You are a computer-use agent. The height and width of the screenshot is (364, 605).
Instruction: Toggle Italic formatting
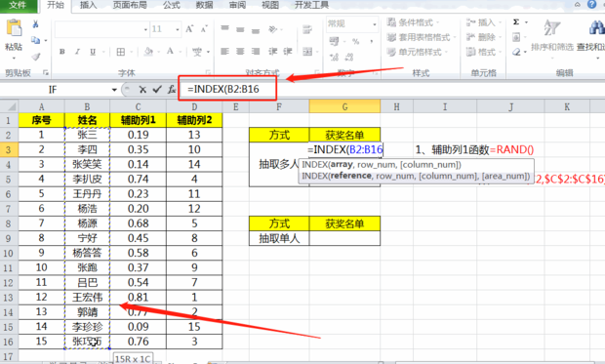pos(77,52)
